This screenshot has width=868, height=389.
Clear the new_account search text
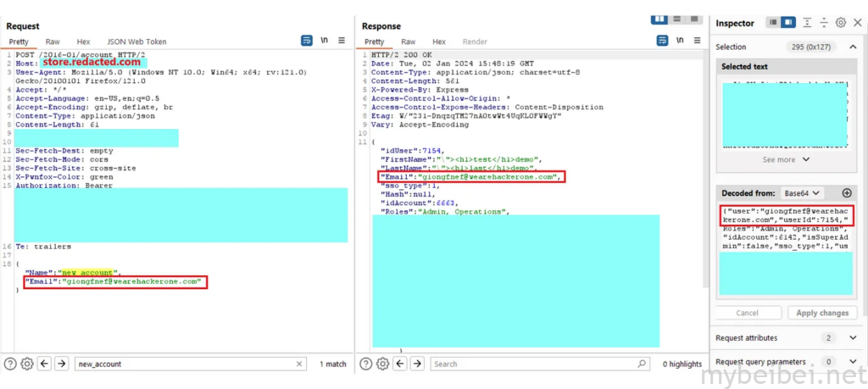click(x=300, y=364)
